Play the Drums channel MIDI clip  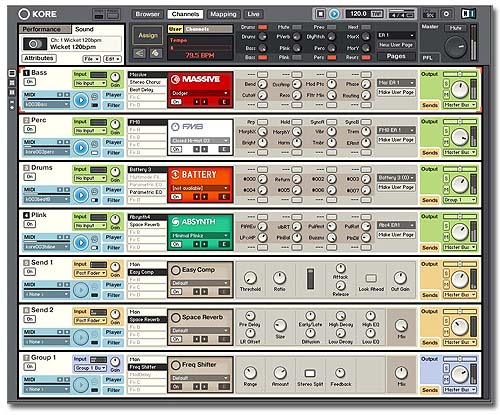81,195
